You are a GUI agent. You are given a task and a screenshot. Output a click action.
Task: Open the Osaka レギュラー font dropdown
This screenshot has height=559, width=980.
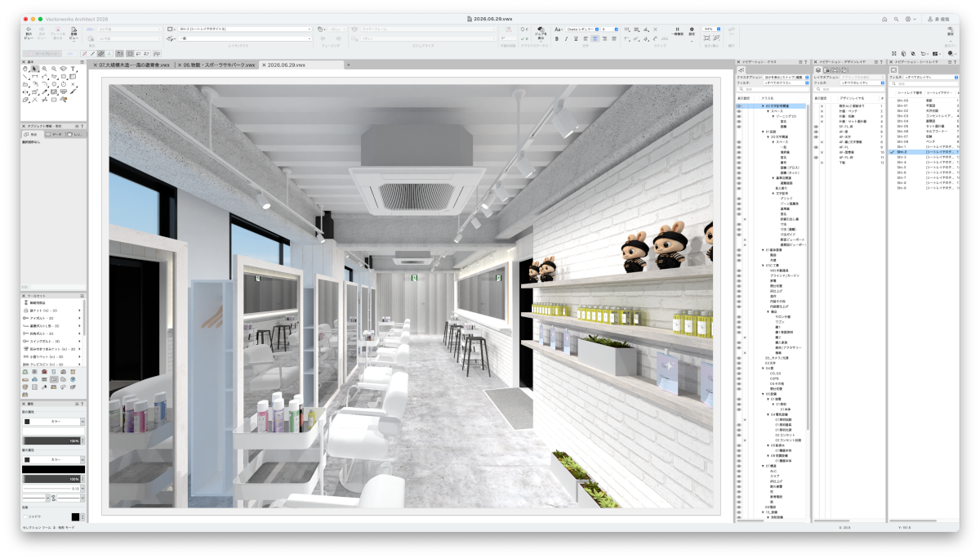coord(582,29)
